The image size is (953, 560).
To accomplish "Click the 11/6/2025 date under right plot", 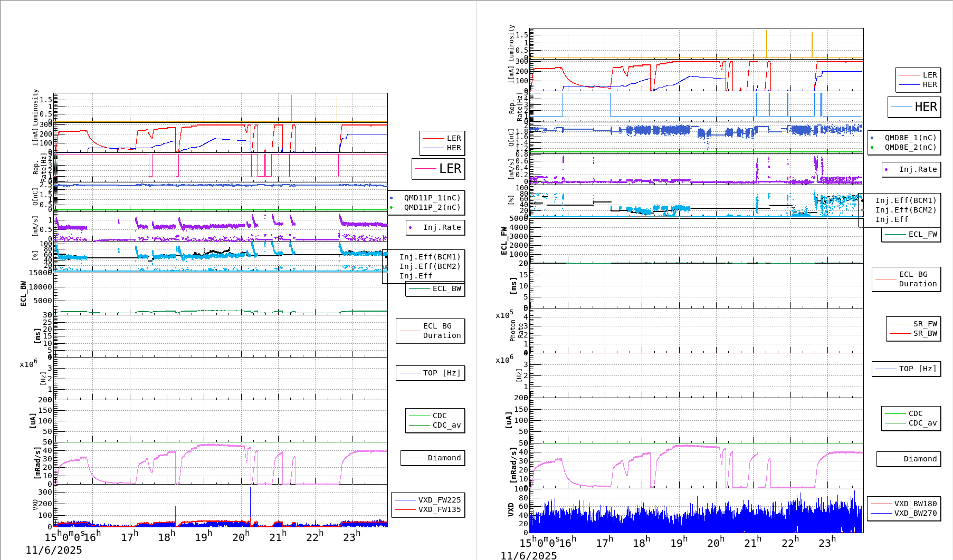I will coord(528,555).
